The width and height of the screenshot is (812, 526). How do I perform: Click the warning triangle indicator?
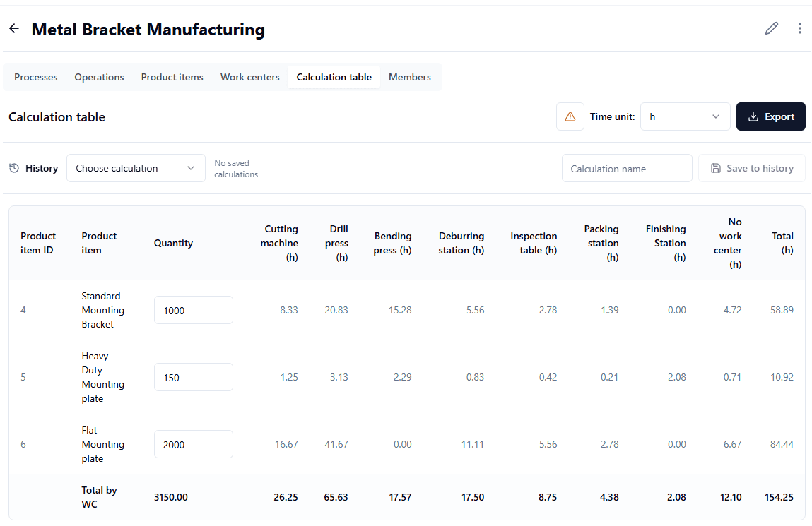tap(570, 116)
